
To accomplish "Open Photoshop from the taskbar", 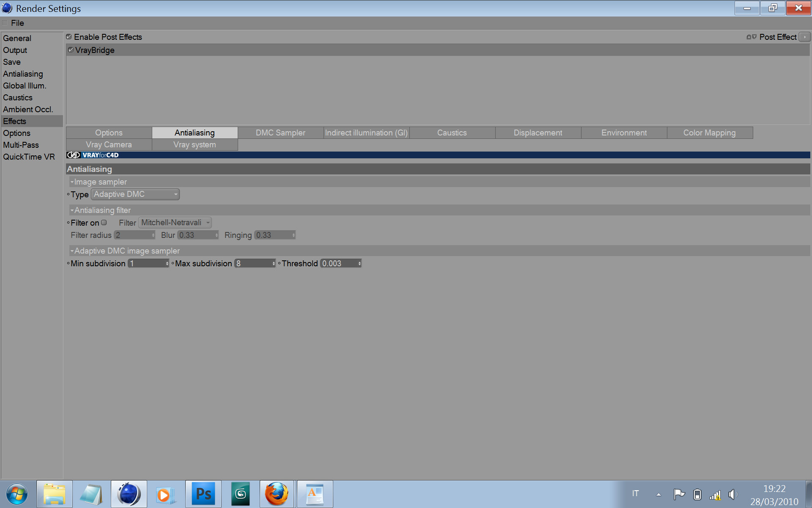I will pos(203,494).
